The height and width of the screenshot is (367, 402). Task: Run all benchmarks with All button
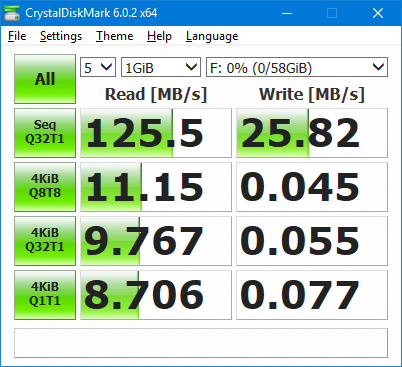tap(45, 79)
